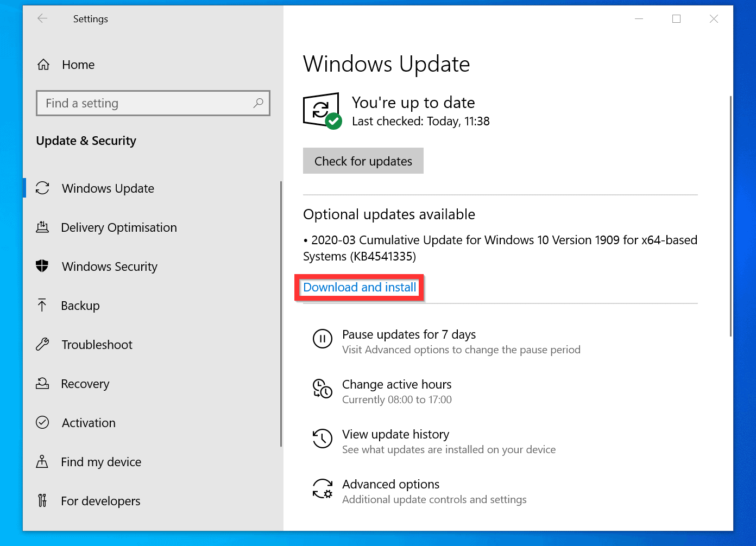Select the Recovery icon in sidebar

(43, 383)
